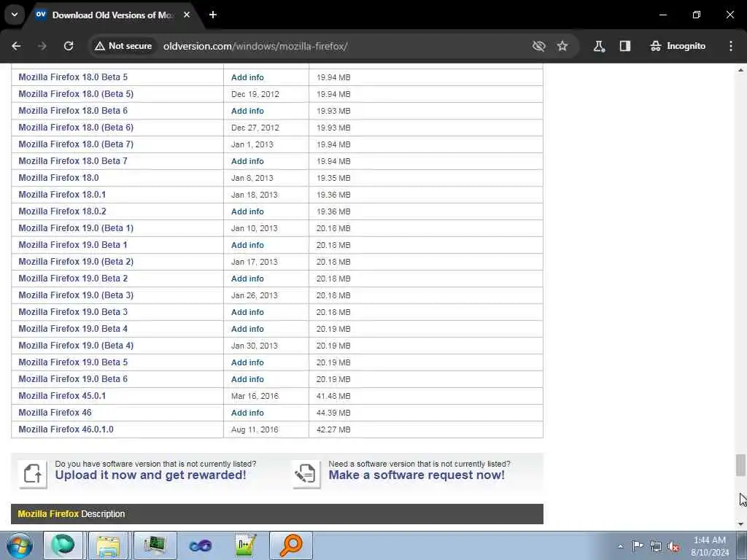Open Mozilla Firefox 19.0 Beta 4 link
The height and width of the screenshot is (560, 747).
[73, 329]
